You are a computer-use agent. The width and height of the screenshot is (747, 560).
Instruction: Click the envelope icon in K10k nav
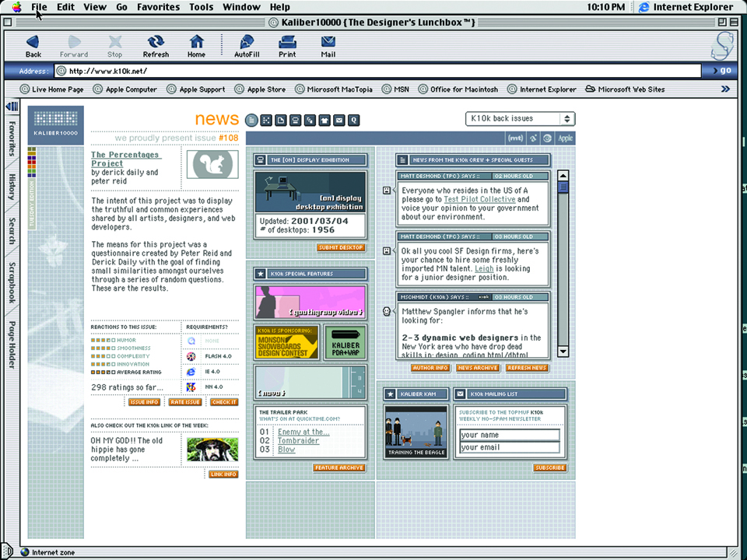tap(338, 121)
